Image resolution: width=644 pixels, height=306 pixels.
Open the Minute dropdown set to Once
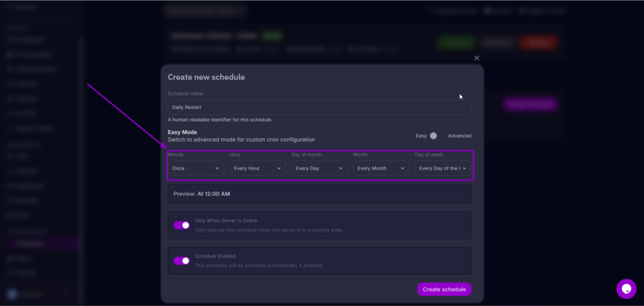(196, 168)
